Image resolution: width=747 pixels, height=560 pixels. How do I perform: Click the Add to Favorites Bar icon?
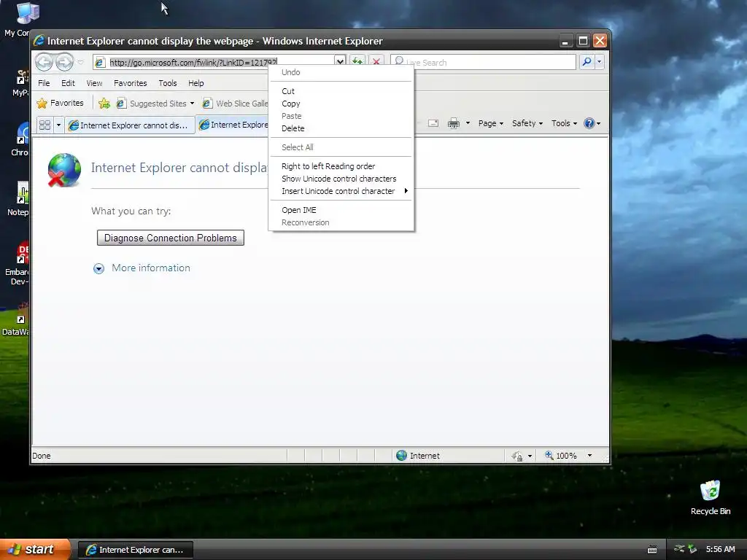coord(104,103)
